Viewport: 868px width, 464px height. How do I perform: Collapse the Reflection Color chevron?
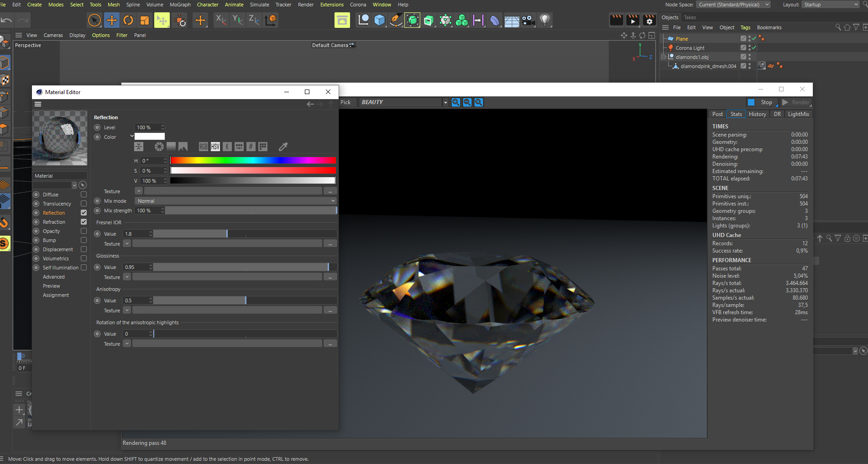pyautogui.click(x=132, y=136)
